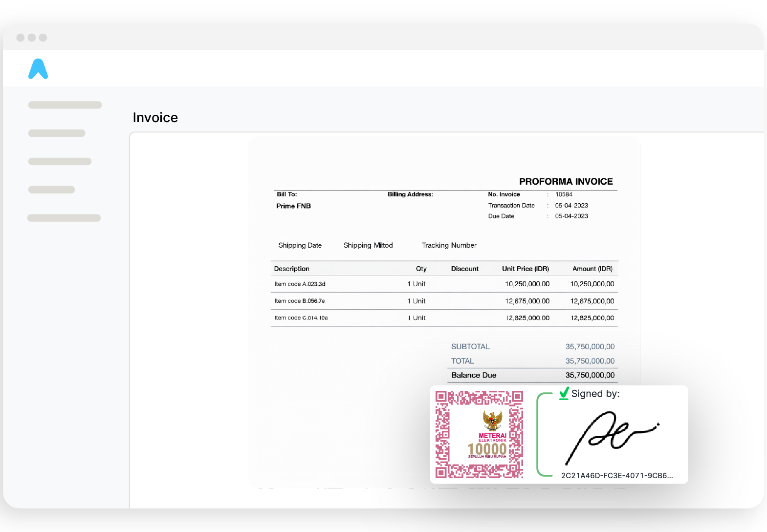Open the bottommost sidebar menu item
767x532 pixels.
tap(64, 218)
